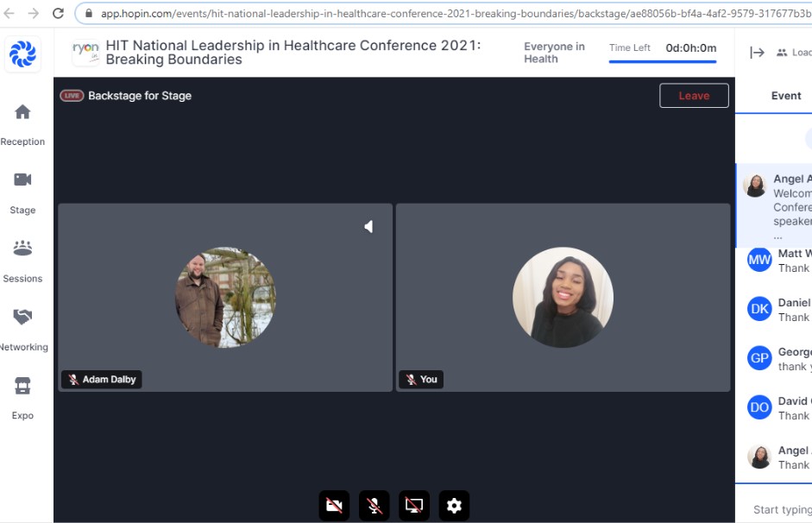Open the Reception page
The height and width of the screenshot is (523, 812).
point(22,125)
